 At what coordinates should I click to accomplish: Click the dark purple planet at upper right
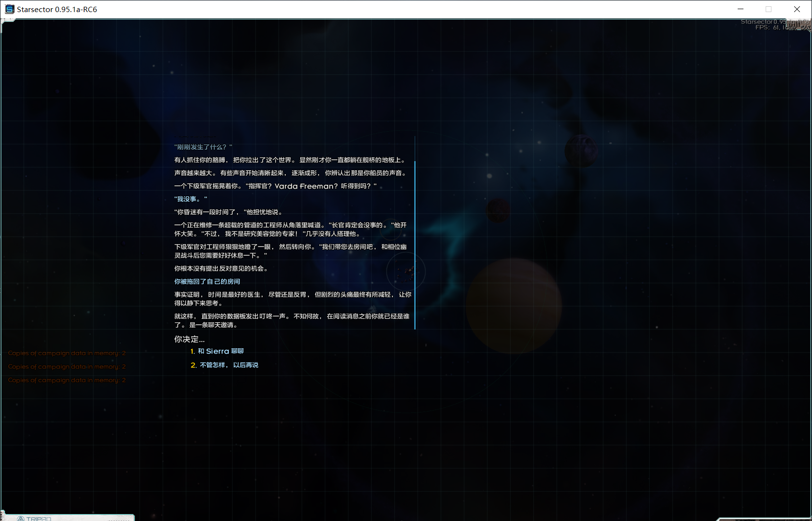coord(581,151)
